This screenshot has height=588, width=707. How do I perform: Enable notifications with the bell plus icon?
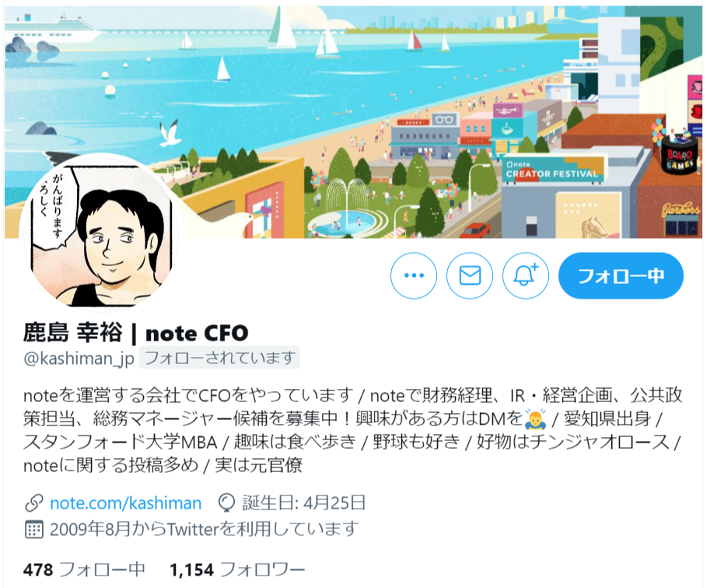(x=525, y=275)
